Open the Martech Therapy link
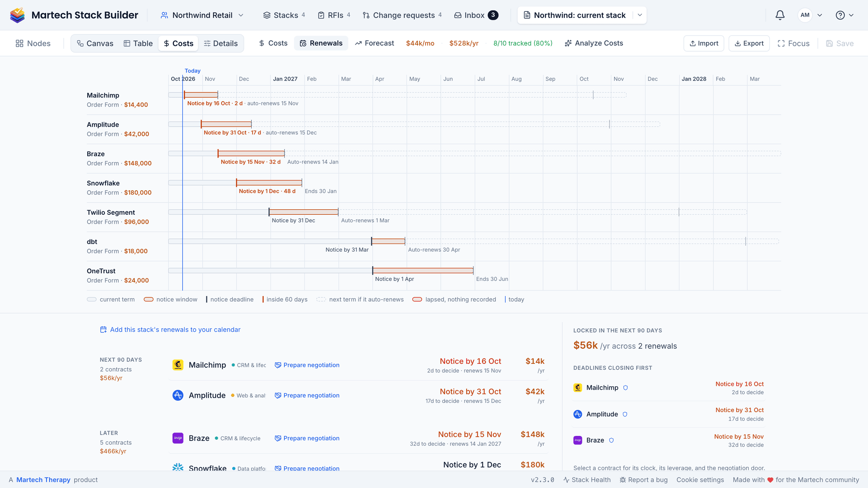The image size is (868, 488). point(43,480)
